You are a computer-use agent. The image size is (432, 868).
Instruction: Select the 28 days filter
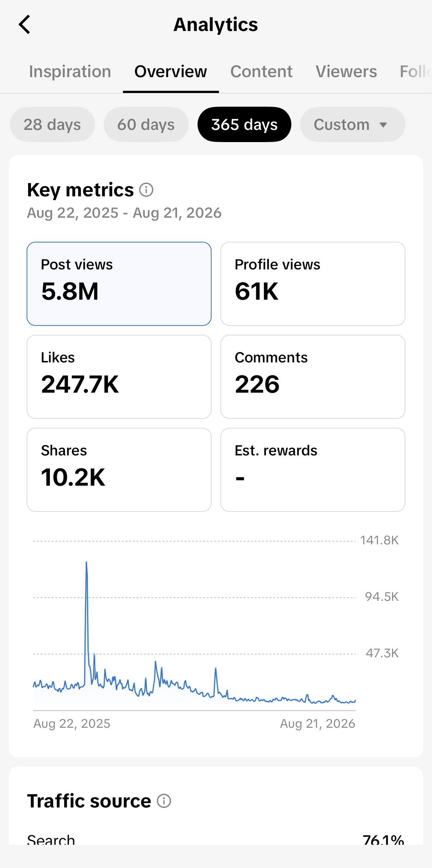(x=52, y=124)
